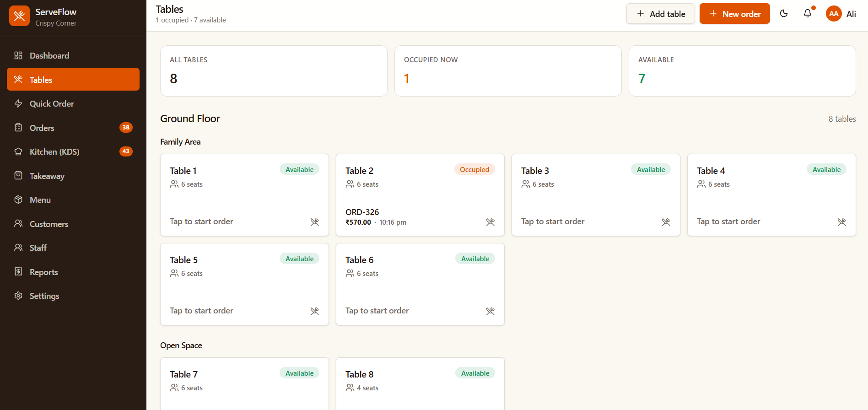
Task: Tap to start order on Table 1
Action: (x=201, y=221)
